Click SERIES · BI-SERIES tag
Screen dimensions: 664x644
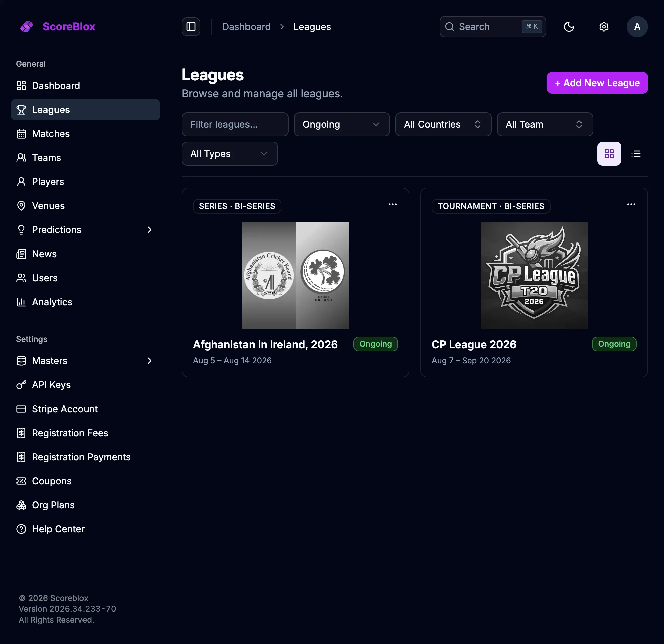click(237, 206)
